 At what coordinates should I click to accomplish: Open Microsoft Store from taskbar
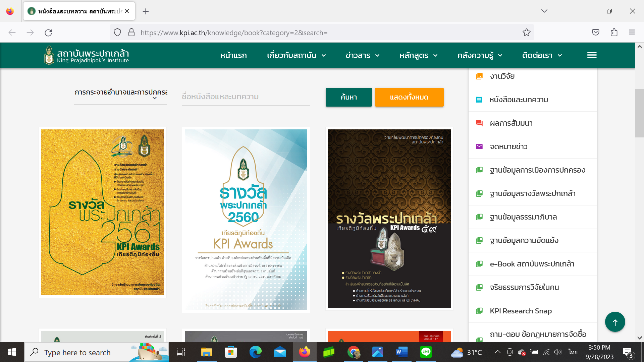231,352
